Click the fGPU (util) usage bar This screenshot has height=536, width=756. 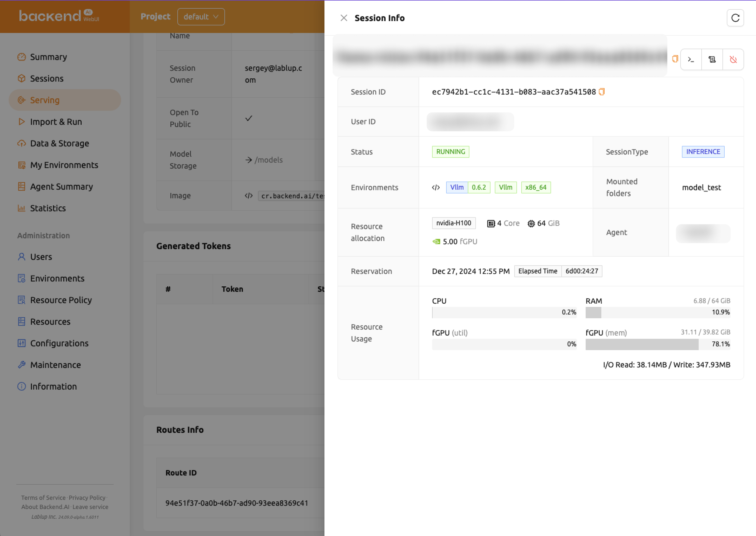pyautogui.click(x=504, y=344)
